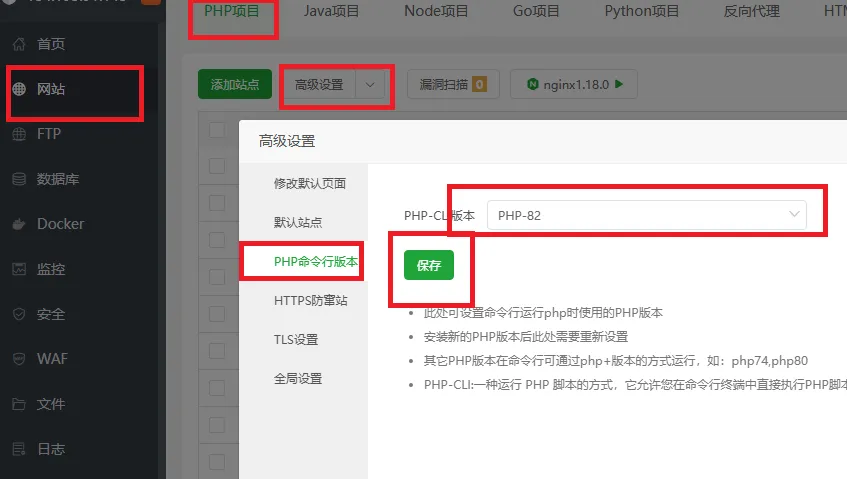This screenshot has height=479, width=847.
Task: Select PHP命令行版本 in settings menu
Action: tap(315, 261)
